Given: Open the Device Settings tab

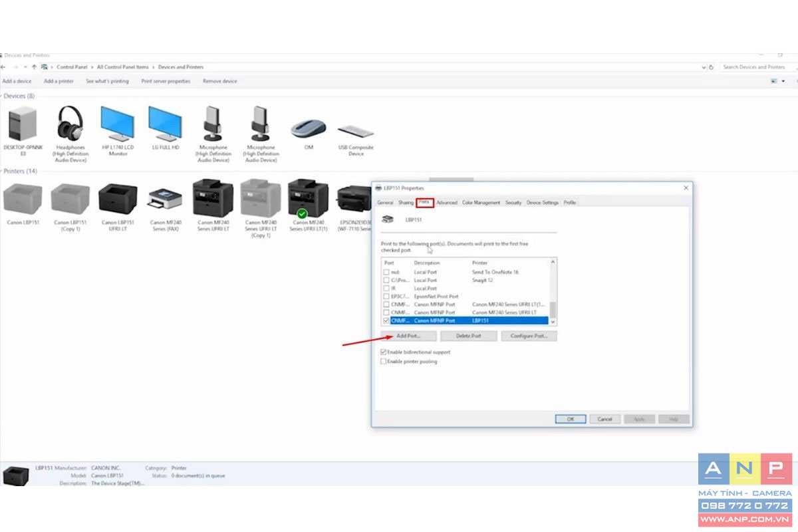Looking at the screenshot, I should click(x=543, y=202).
